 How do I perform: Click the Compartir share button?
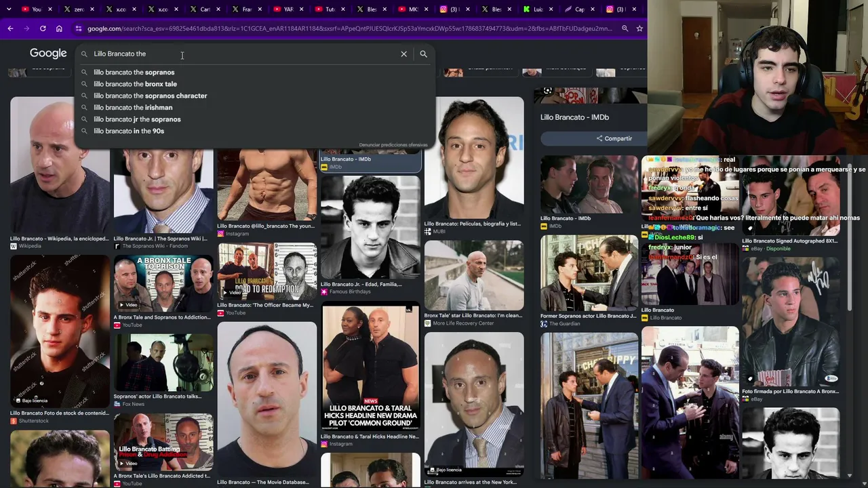pos(614,138)
